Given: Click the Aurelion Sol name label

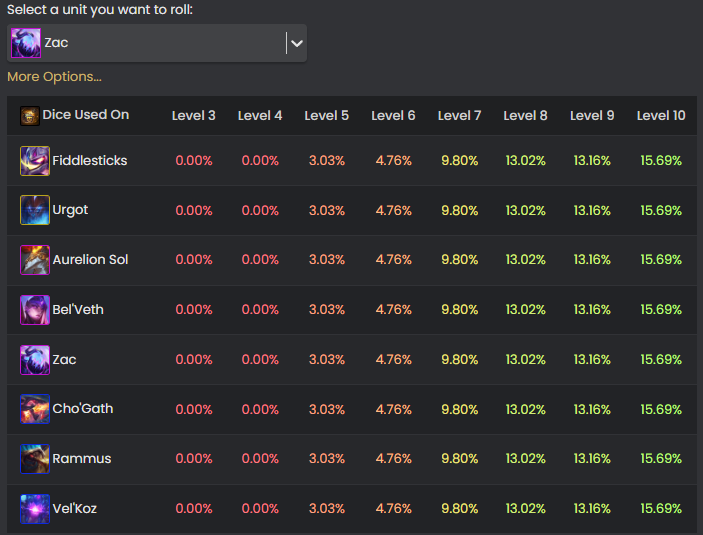Looking at the screenshot, I should coord(91,260).
